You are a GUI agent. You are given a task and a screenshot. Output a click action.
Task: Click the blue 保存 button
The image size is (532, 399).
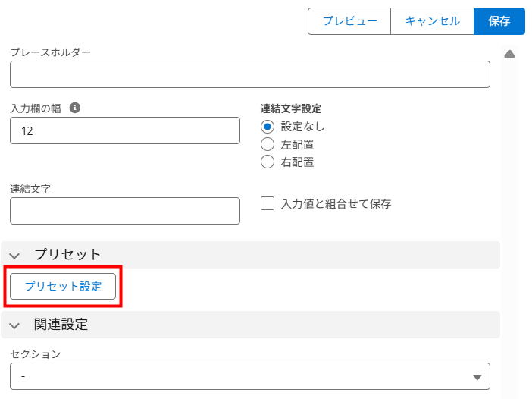pyautogui.click(x=499, y=21)
